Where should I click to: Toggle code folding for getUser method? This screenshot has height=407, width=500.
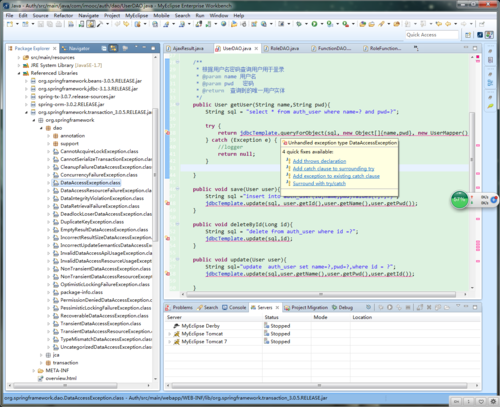[178, 105]
